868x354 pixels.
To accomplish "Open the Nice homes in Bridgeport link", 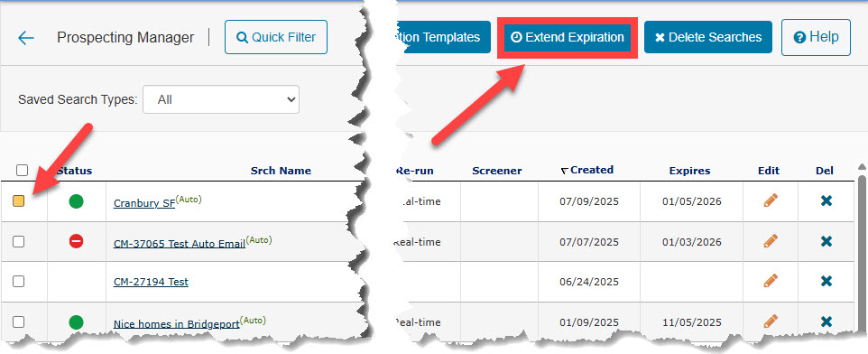I will tap(176, 324).
